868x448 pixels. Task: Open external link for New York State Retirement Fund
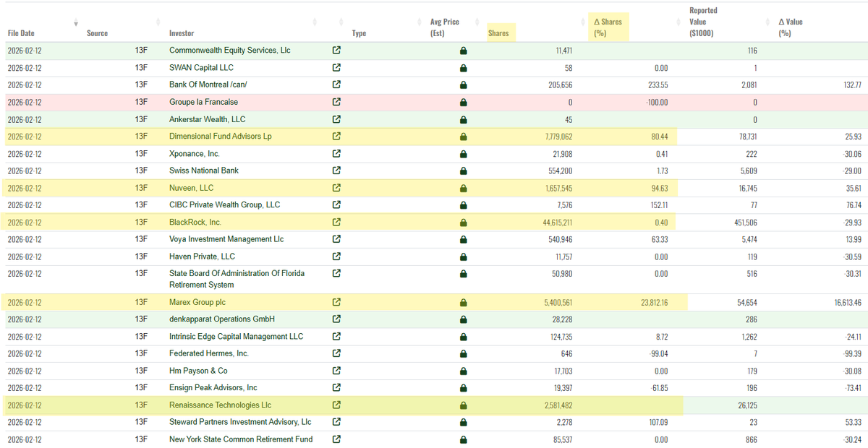click(336, 439)
